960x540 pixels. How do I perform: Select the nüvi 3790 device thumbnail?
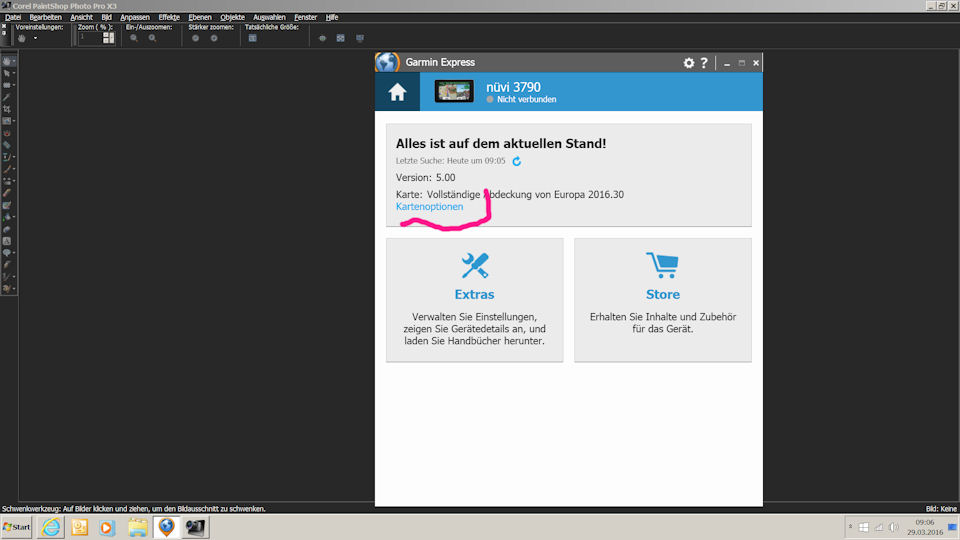point(454,92)
